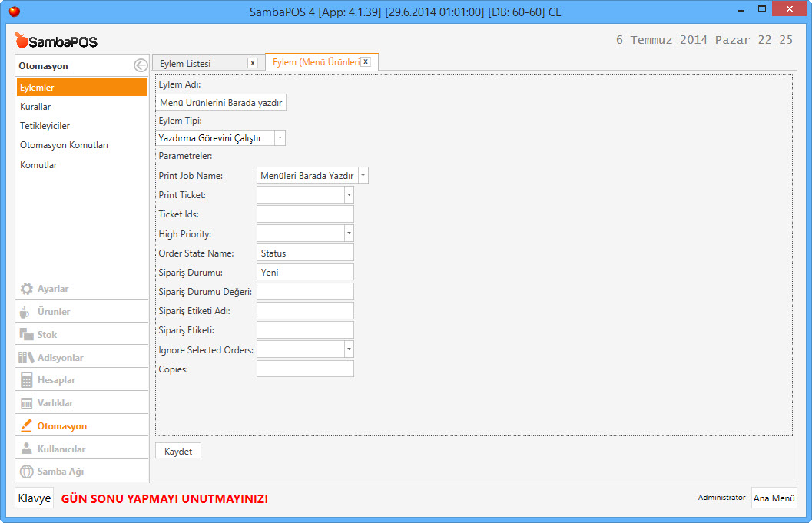This screenshot has height=523, width=812.
Task: Expand the Print Ticket combo box
Action: pos(348,195)
